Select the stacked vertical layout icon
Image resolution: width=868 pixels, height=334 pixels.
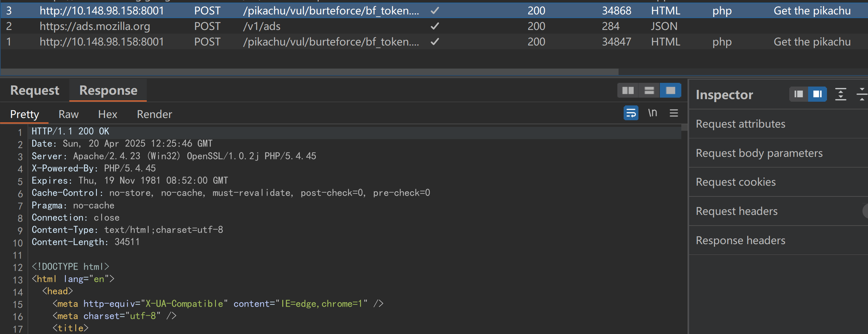pyautogui.click(x=649, y=91)
